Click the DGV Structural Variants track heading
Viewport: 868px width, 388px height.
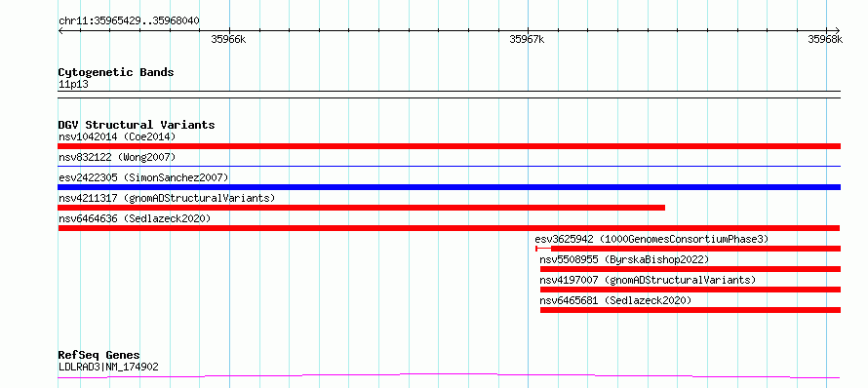[137, 125]
